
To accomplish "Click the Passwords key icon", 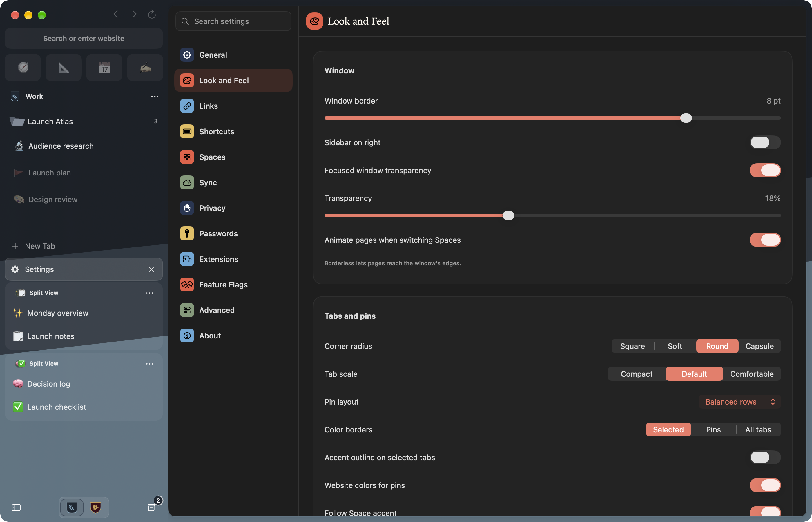I will click(x=187, y=233).
